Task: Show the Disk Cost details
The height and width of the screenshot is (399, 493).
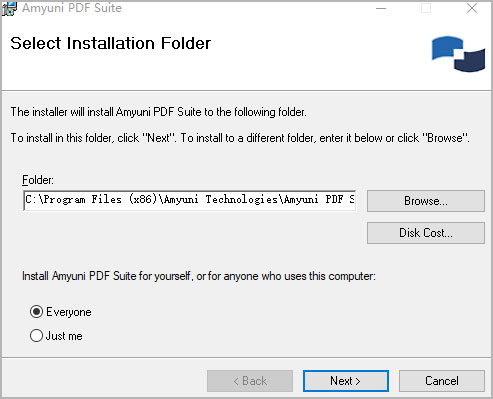Action: click(x=426, y=233)
